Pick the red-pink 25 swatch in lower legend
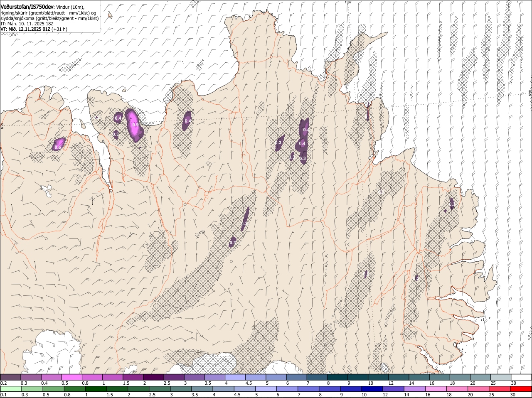 click(500, 389)
